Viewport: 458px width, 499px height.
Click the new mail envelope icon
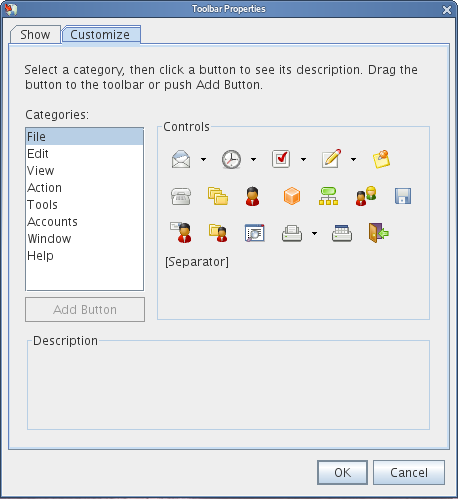tap(181, 159)
